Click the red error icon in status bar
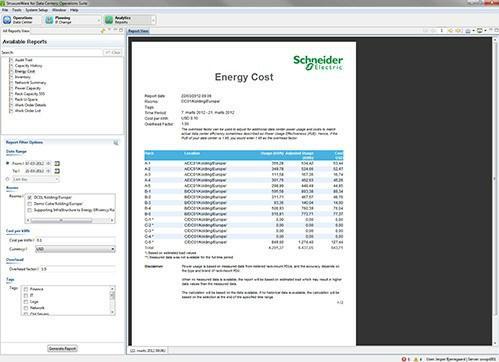Screen dimensions: 499x362 [404, 359]
